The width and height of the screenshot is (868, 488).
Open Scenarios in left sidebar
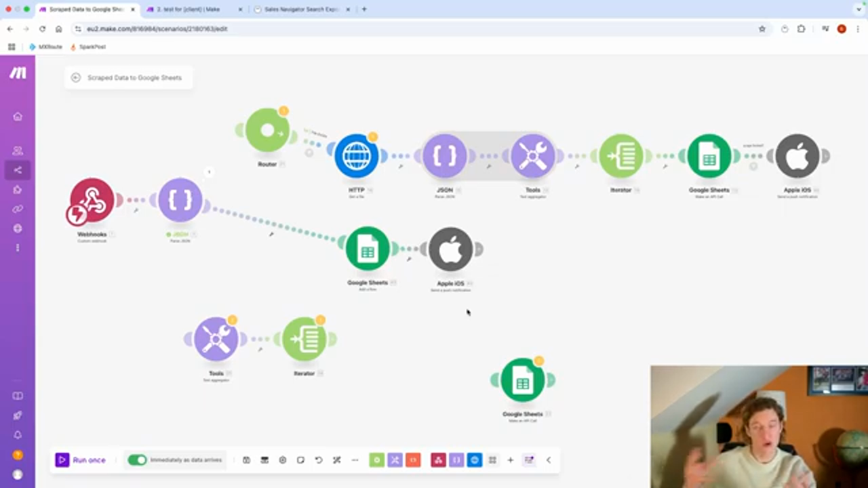[x=18, y=170]
